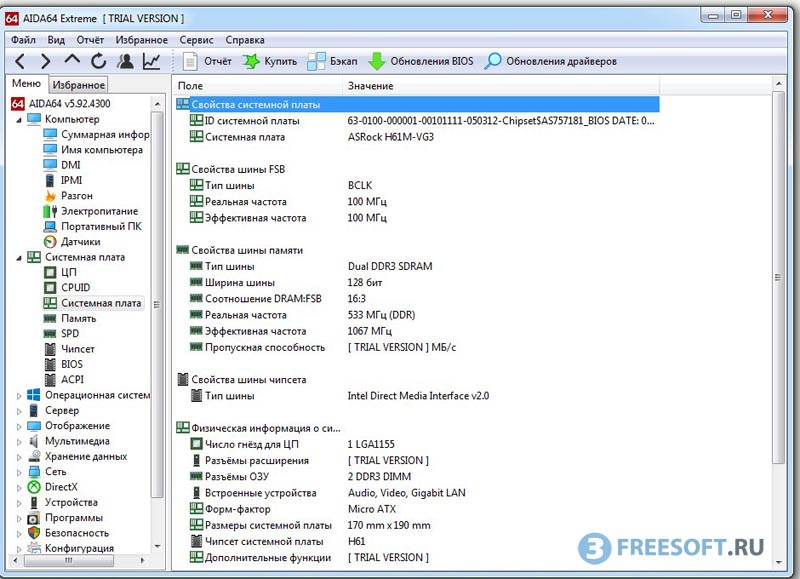
Task: Click the DMI monitor icon in the tree
Action: 50,165
